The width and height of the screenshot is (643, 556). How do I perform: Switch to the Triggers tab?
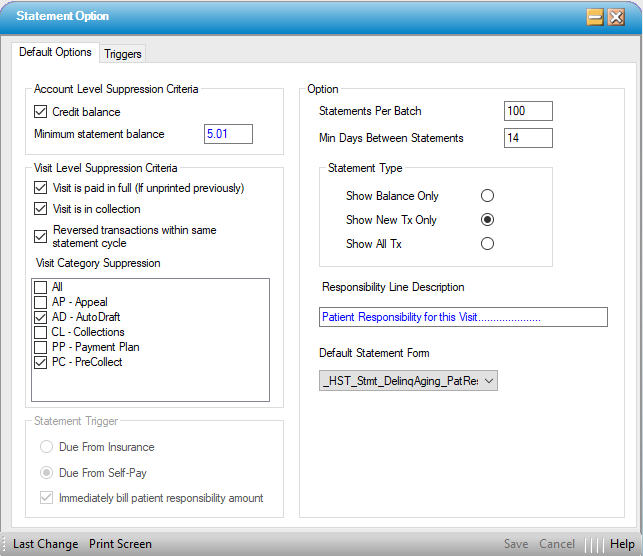tap(123, 54)
